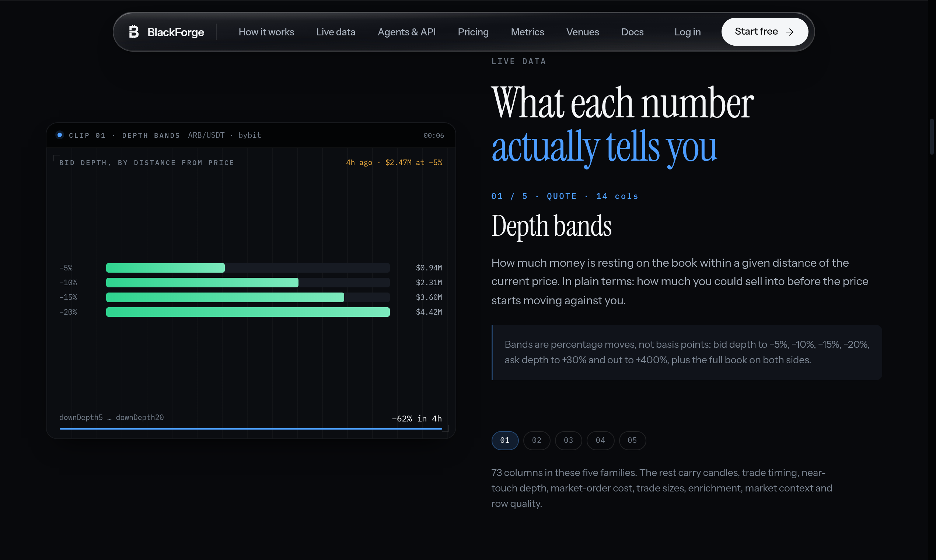
Task: Select step 01 pill
Action: pyautogui.click(x=504, y=440)
